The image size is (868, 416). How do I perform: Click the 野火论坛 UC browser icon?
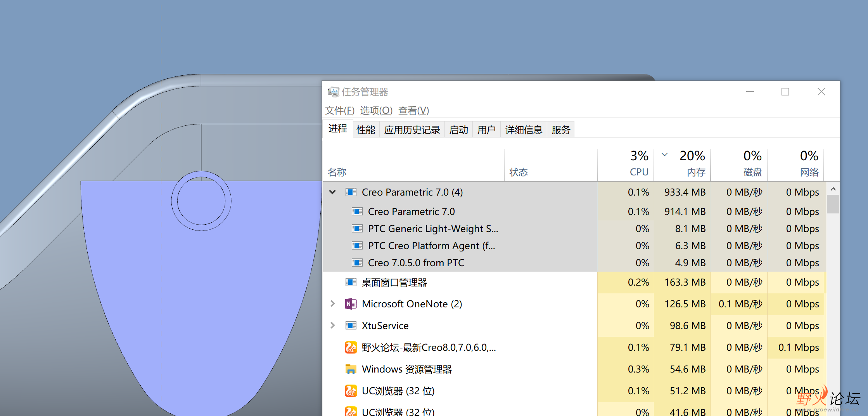pyautogui.click(x=351, y=347)
